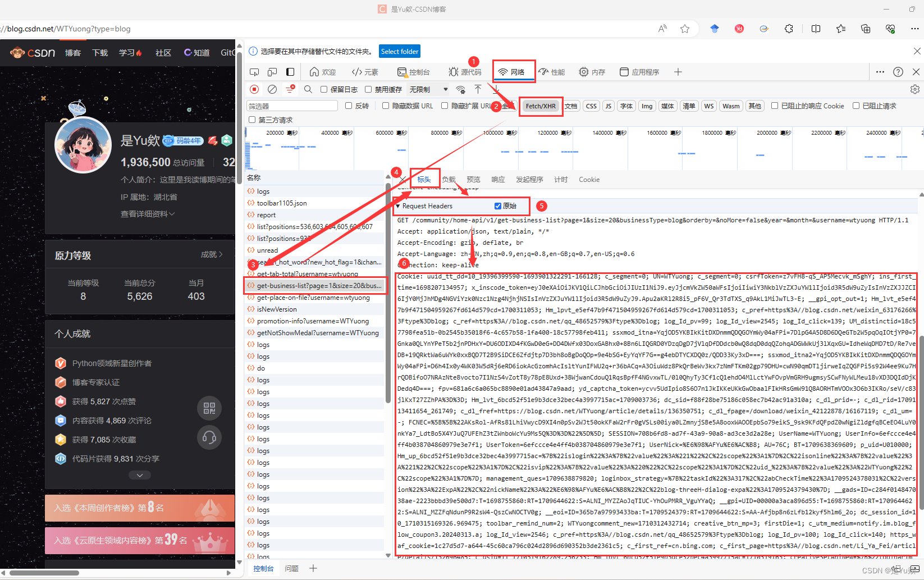Expand 查看详细资料 on profile
The width and height of the screenshot is (924, 580).
(148, 214)
